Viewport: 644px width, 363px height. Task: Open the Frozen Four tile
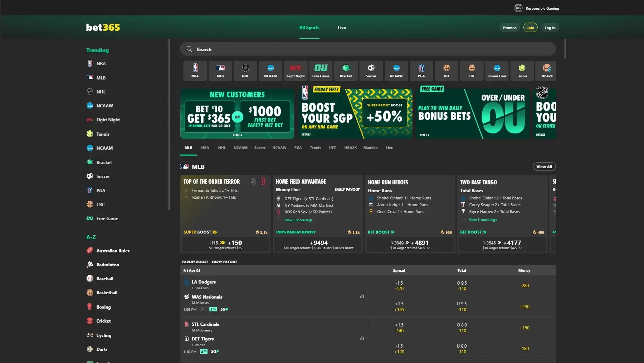coord(497,71)
